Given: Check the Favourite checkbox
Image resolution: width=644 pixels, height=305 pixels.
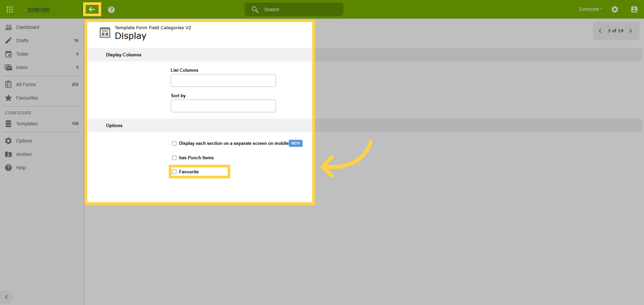Looking at the screenshot, I should tap(174, 172).
